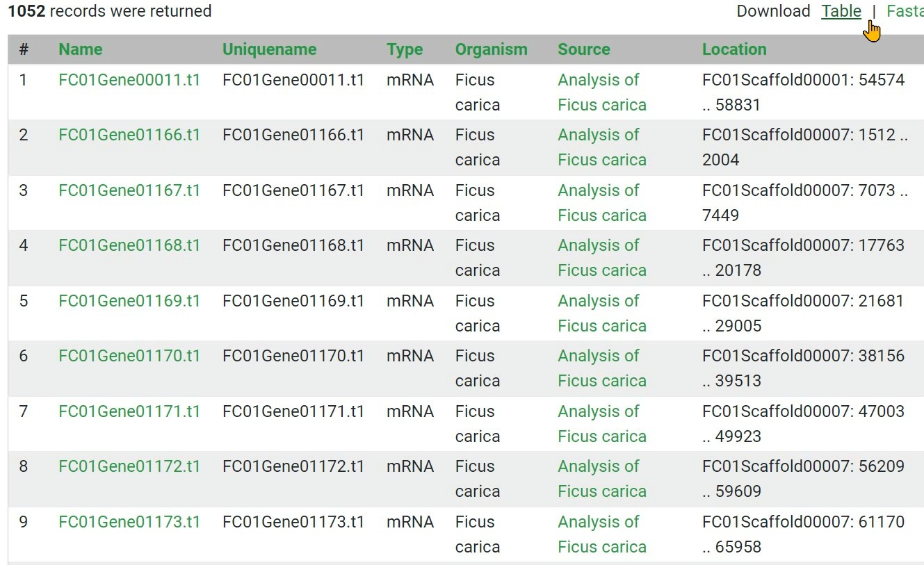The height and width of the screenshot is (565, 924).
Task: Sort by Type column header
Action: click(x=405, y=49)
